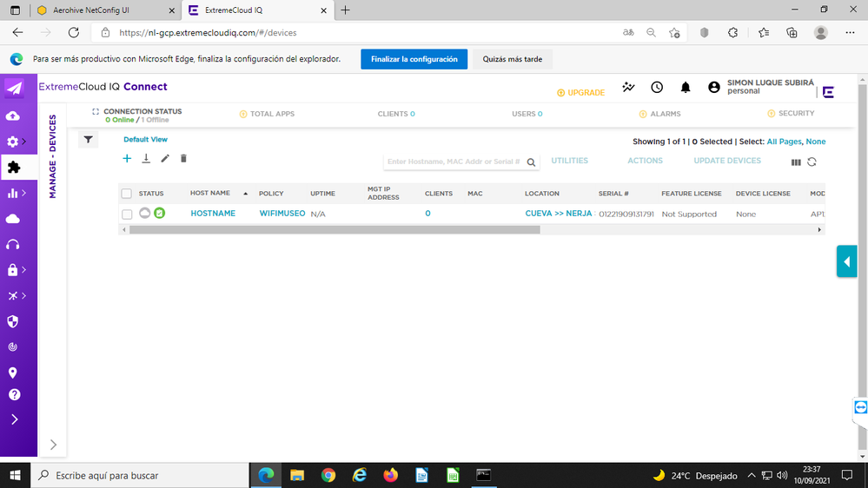Open the plain cloud sidebar icon
This screenshot has height=488, width=868.
click(x=13, y=219)
